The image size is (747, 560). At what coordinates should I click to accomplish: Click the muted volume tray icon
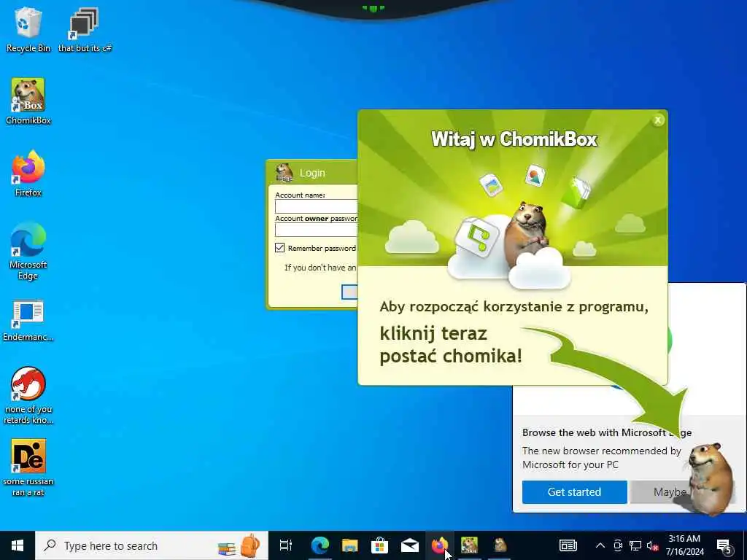(x=652, y=545)
